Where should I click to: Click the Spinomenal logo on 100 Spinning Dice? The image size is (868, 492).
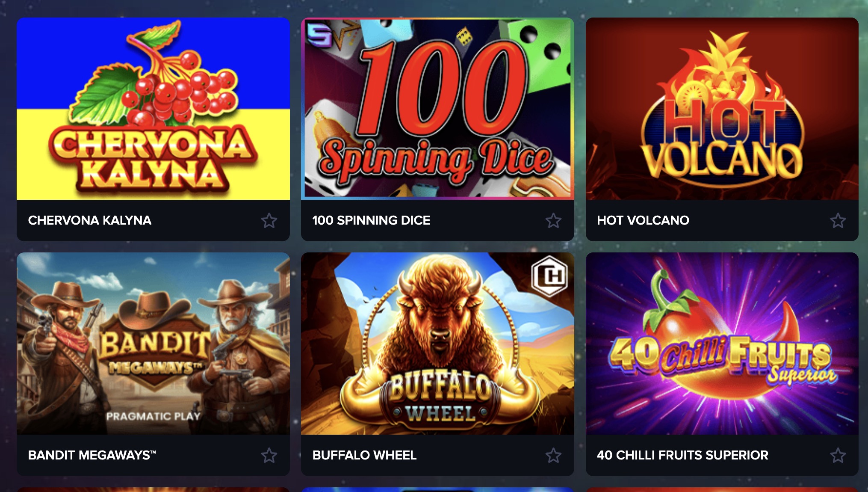[x=319, y=35]
